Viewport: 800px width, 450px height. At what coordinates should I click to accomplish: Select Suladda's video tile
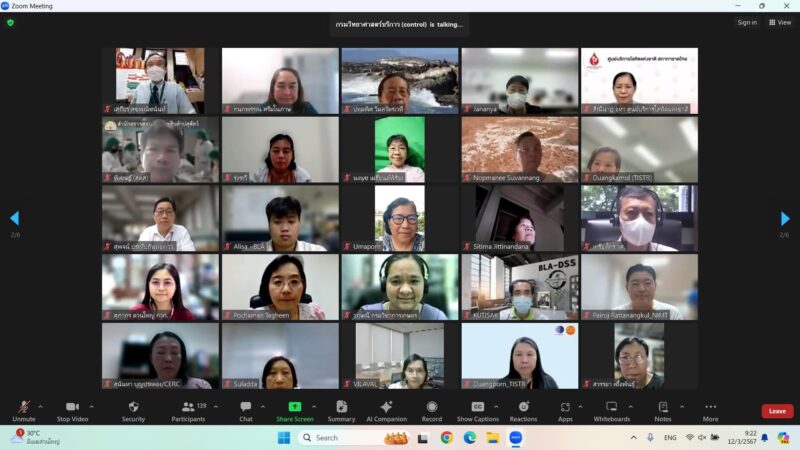pyautogui.click(x=280, y=356)
